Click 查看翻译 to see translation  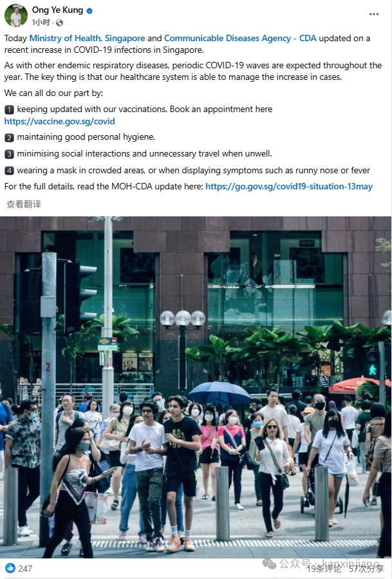[24, 204]
